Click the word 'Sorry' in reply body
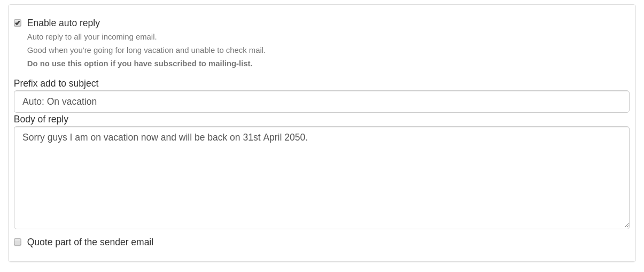Screen dimensions: 644x272 [x=33, y=137]
